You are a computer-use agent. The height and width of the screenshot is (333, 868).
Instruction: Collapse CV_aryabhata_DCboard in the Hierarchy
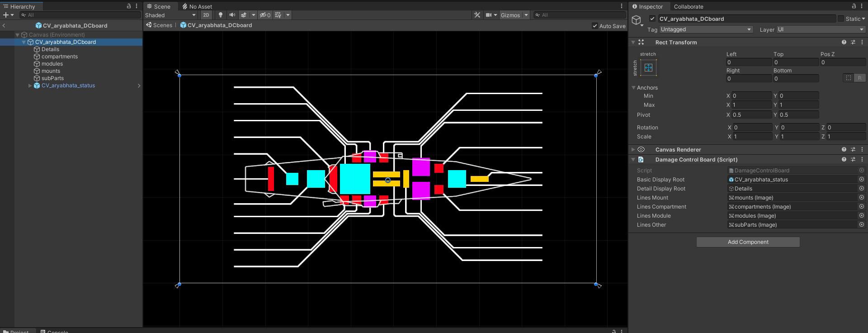pos(24,42)
